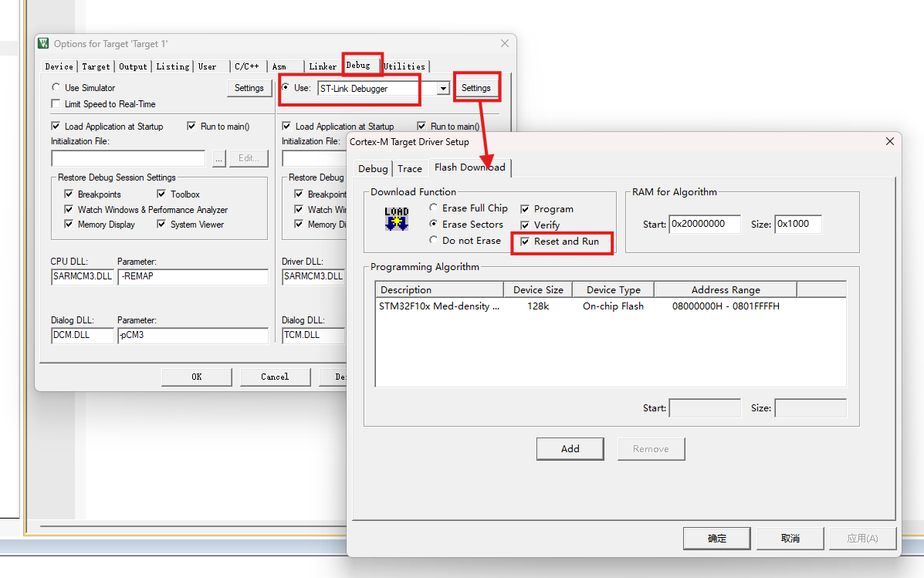Click the RAM algorithm Start address field
924x578 pixels.
(x=704, y=225)
